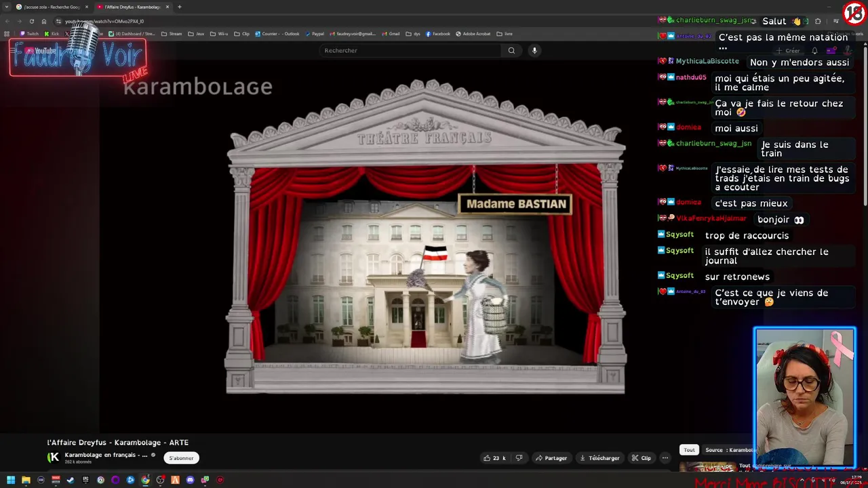Click the orange app icon on taskbar
This screenshot has height=488, width=868.
tap(175, 480)
